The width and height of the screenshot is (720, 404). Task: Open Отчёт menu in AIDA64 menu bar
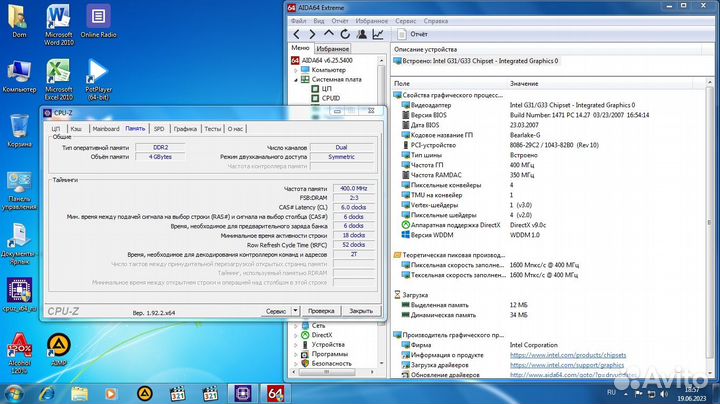(340, 21)
